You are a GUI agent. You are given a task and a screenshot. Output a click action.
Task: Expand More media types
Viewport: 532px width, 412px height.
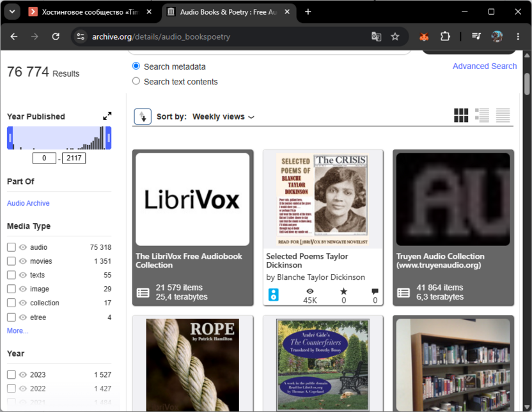click(x=18, y=331)
